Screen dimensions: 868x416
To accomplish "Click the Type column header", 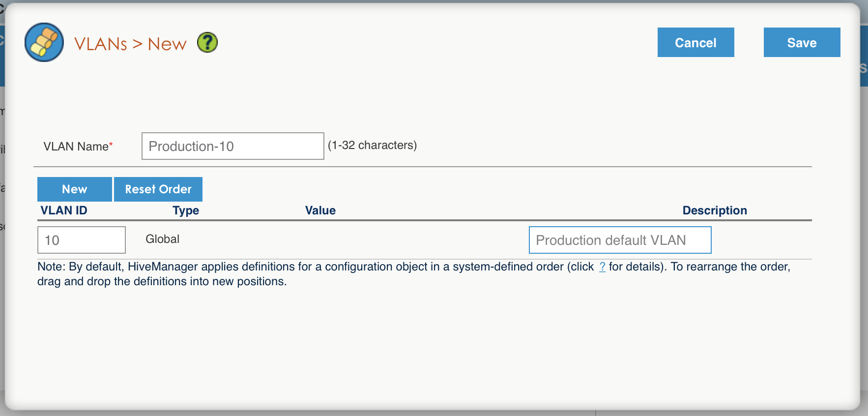I will tap(185, 210).
